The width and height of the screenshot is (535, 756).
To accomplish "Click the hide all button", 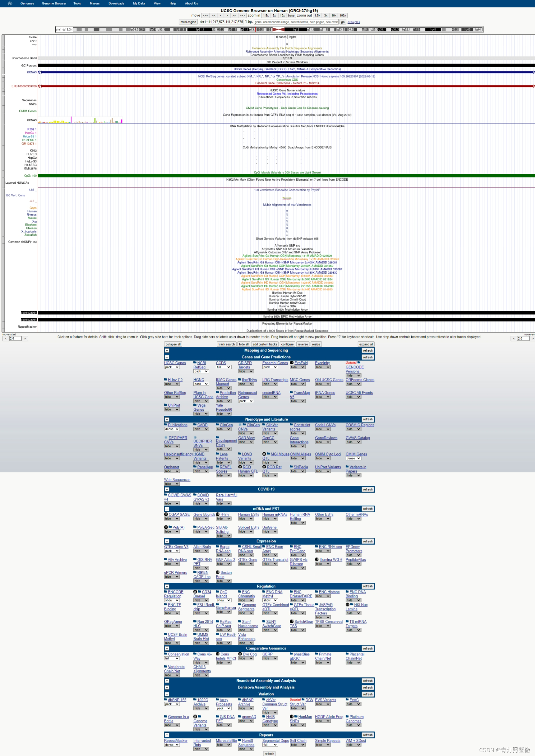I will tap(244, 344).
